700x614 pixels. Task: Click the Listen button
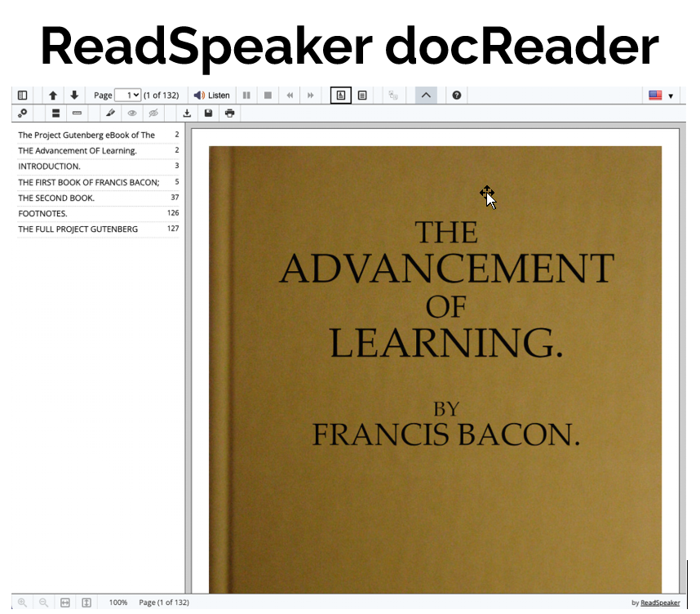(212, 96)
